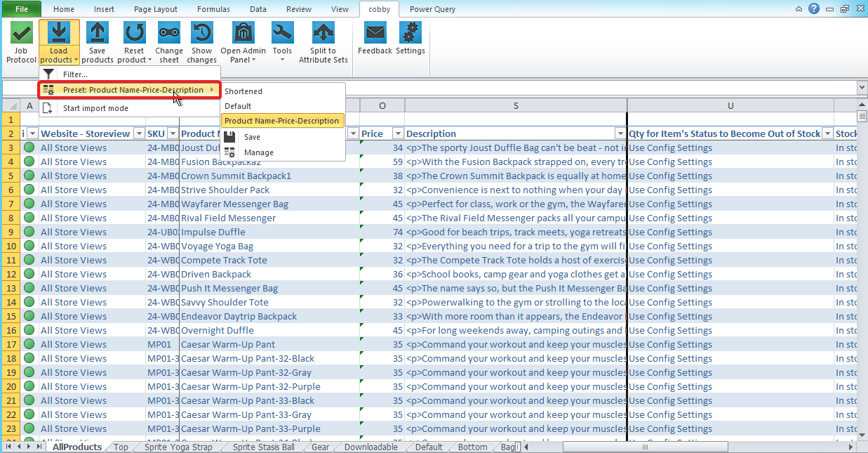The height and width of the screenshot is (453, 868).
Task: Open the Tools wrench dropdown
Action: tap(282, 42)
